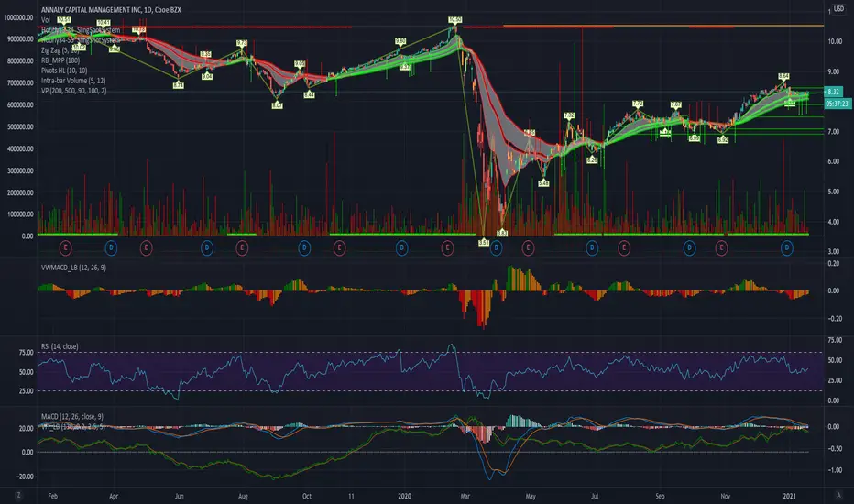Select the RSI (14, close) legend
The width and height of the screenshot is (854, 504).
(60, 346)
